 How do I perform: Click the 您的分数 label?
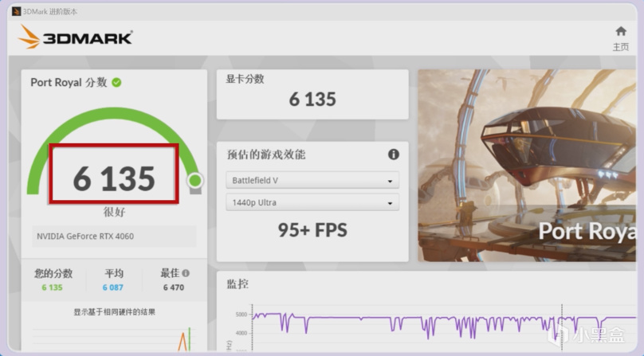[x=53, y=273]
